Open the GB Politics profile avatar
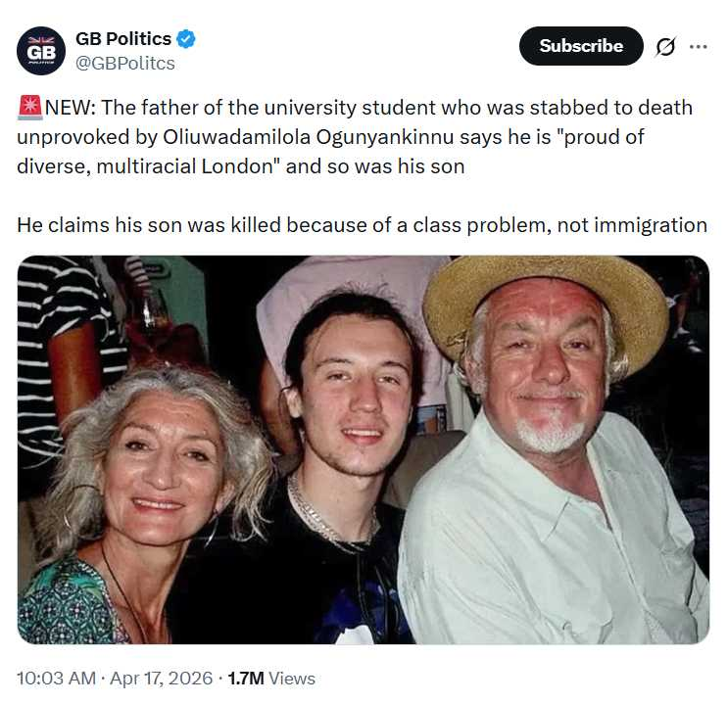Image resolution: width=728 pixels, height=704 pixels. 41,51
